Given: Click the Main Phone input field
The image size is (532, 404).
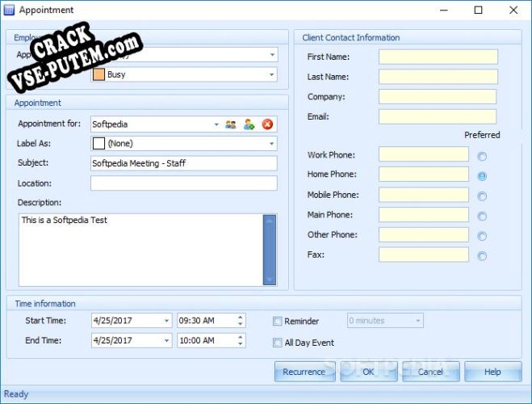Looking at the screenshot, I should coord(424,215).
